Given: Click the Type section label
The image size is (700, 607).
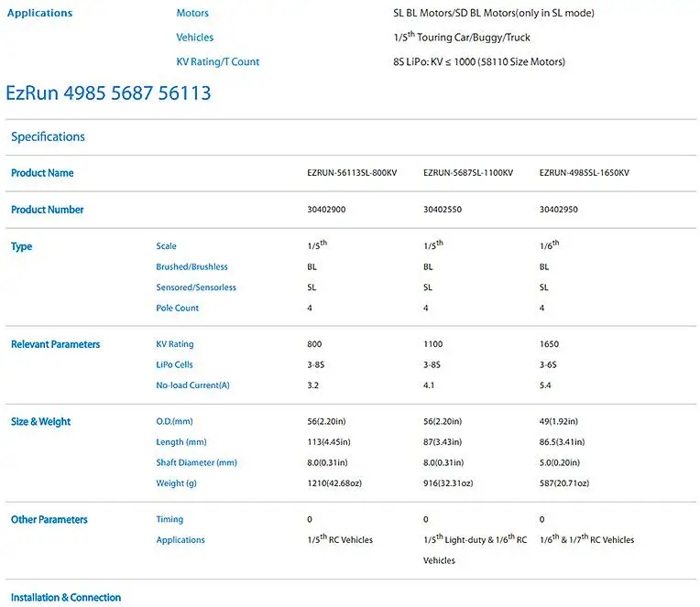Looking at the screenshot, I should point(21,246).
